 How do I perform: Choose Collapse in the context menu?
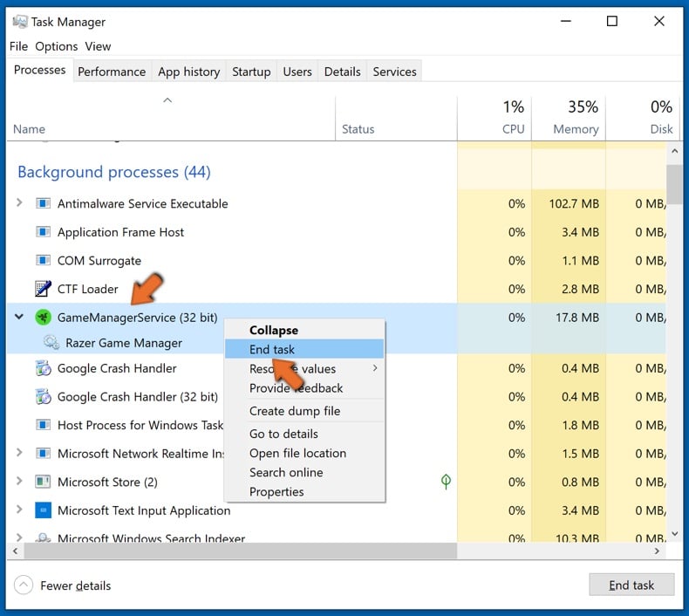click(x=304, y=330)
